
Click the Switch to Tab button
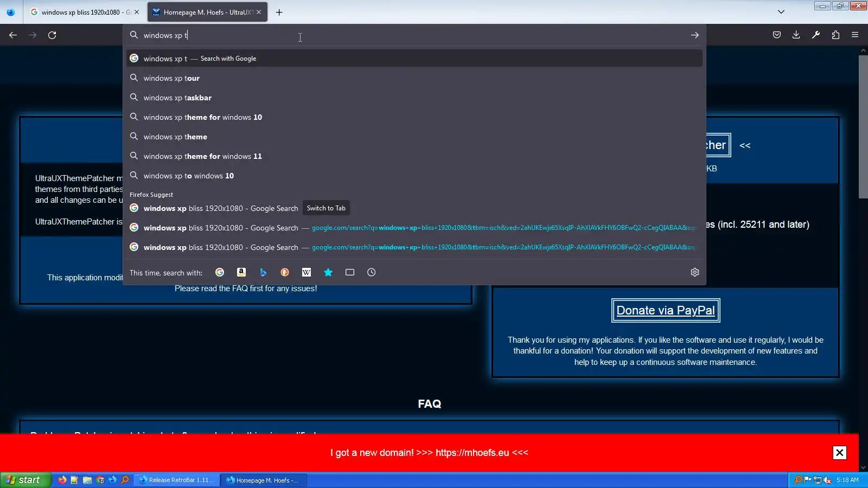326,208
